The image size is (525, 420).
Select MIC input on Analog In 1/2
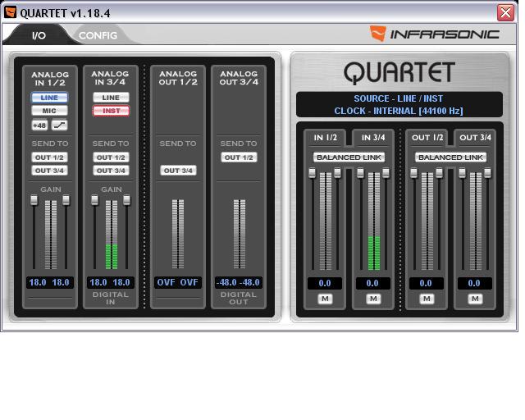click(49, 111)
